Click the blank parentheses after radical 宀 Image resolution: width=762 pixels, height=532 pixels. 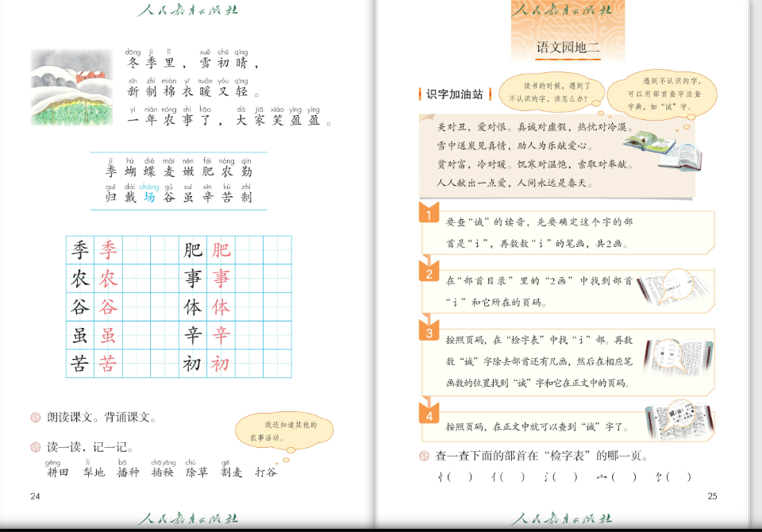pos(624,477)
